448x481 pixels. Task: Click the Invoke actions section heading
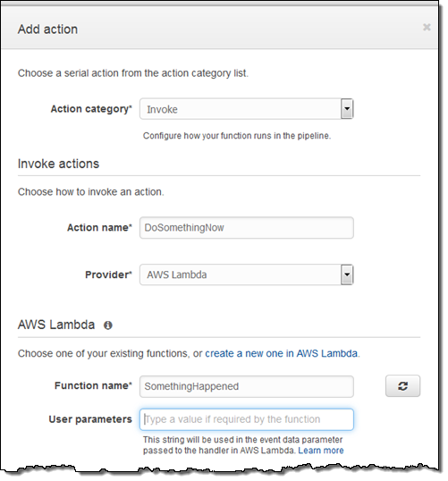pyautogui.click(x=58, y=164)
